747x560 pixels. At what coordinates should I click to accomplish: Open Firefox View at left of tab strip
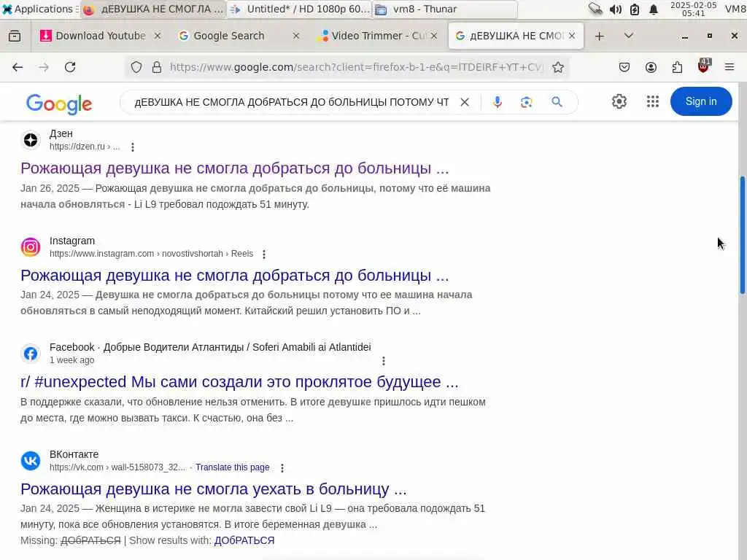pos(15,36)
